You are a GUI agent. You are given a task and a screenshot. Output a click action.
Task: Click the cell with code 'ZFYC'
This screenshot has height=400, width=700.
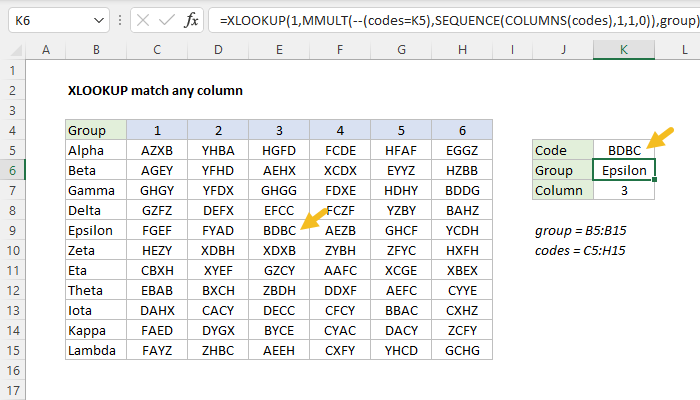pyautogui.click(x=401, y=250)
